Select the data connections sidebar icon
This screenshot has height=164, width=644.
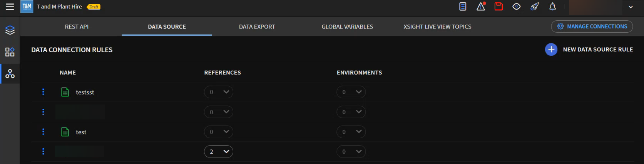[x=10, y=74]
